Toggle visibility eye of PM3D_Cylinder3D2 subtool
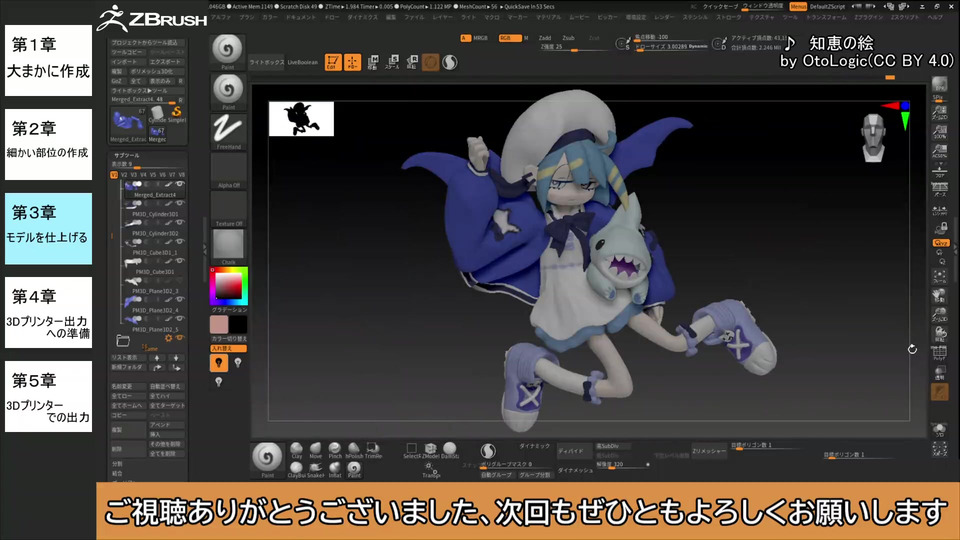Image resolution: width=960 pixels, height=540 pixels. (180, 223)
